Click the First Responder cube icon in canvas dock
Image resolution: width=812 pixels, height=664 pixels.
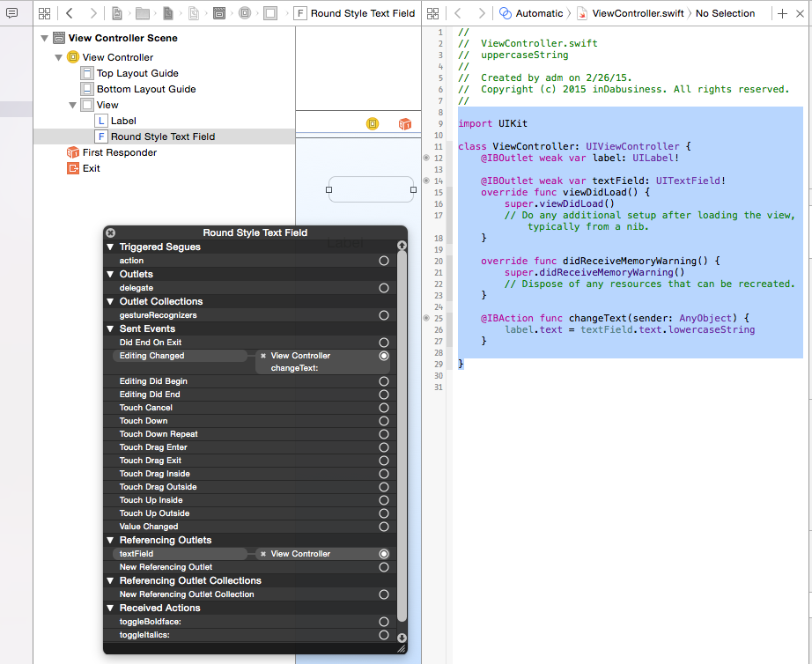pos(405,124)
